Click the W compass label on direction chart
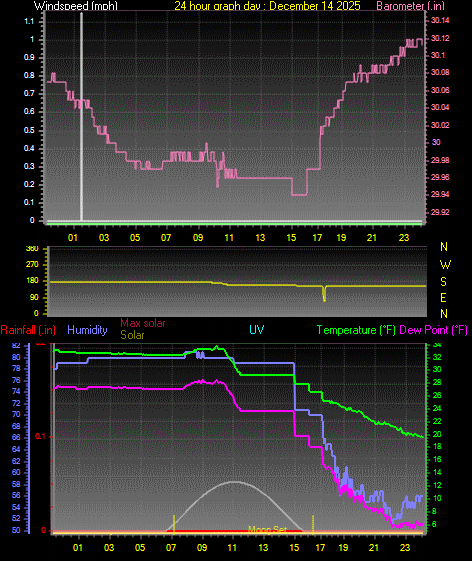Viewport: 472px width, 561px height. [x=445, y=265]
